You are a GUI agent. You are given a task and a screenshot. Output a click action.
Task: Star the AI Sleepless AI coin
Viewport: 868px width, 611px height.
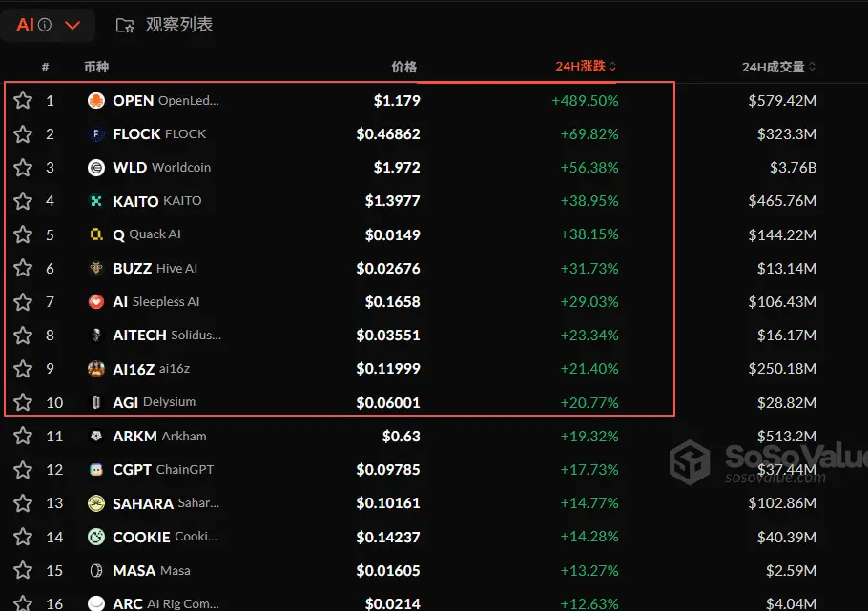tap(23, 301)
